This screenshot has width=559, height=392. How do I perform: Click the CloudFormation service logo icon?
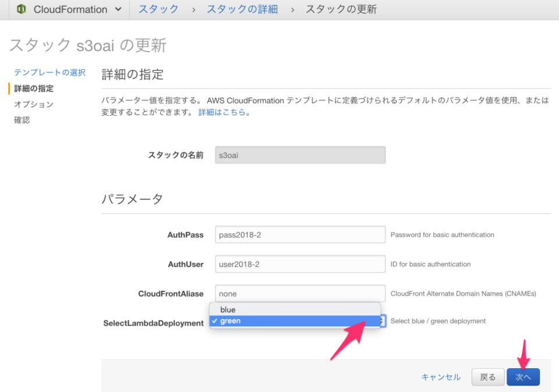tap(21, 9)
